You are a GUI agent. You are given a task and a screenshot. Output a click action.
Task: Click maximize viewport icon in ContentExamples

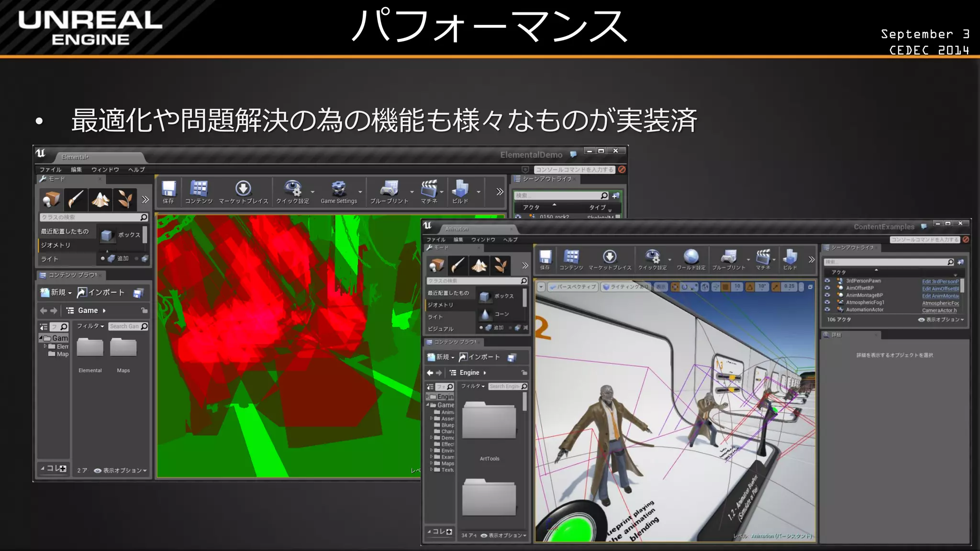point(810,287)
